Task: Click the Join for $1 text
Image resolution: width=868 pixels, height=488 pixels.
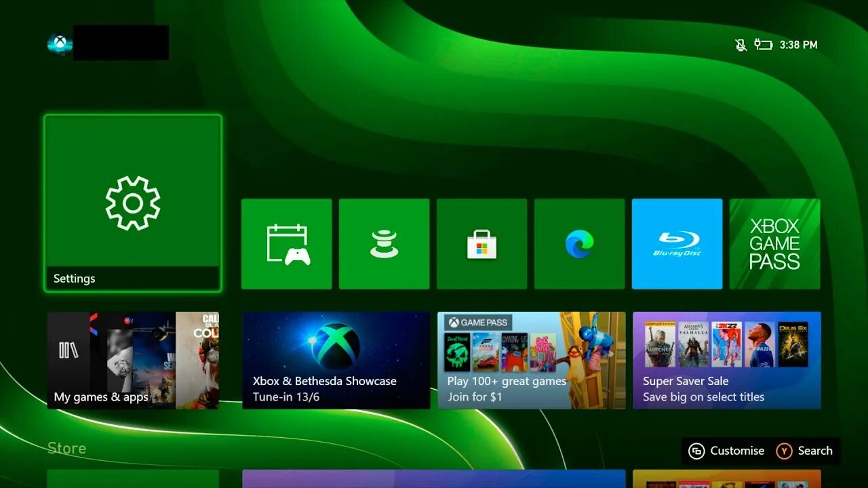Action: click(x=475, y=397)
